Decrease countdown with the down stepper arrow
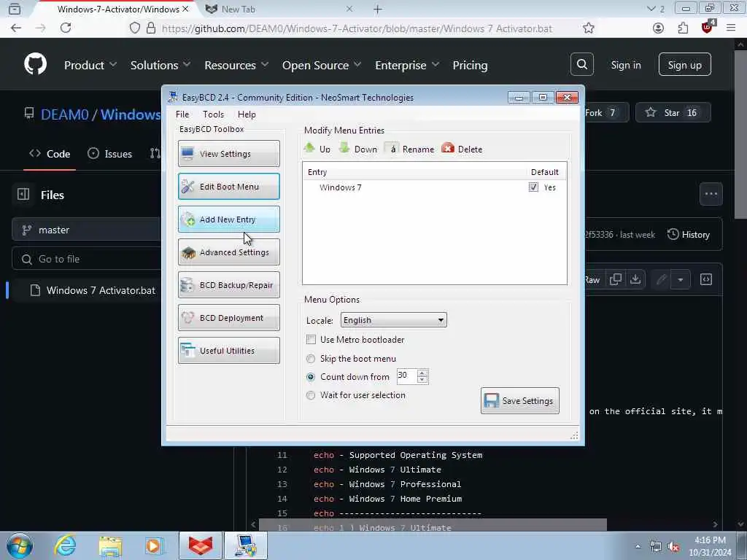The image size is (747, 560). coord(422,380)
